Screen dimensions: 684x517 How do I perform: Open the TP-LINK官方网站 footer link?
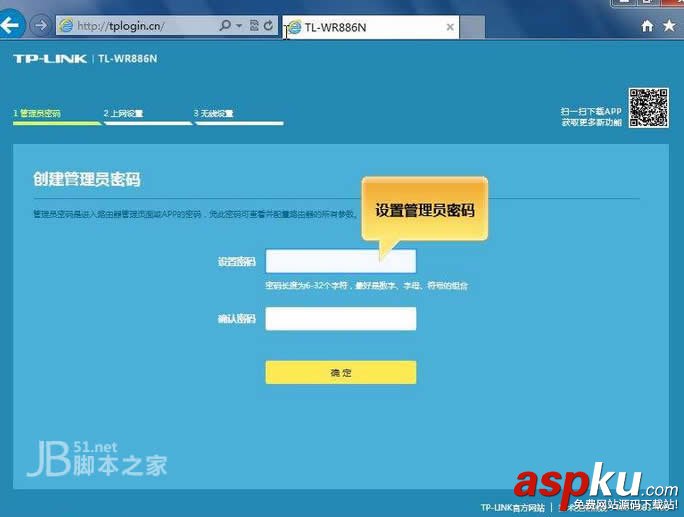click(x=513, y=508)
